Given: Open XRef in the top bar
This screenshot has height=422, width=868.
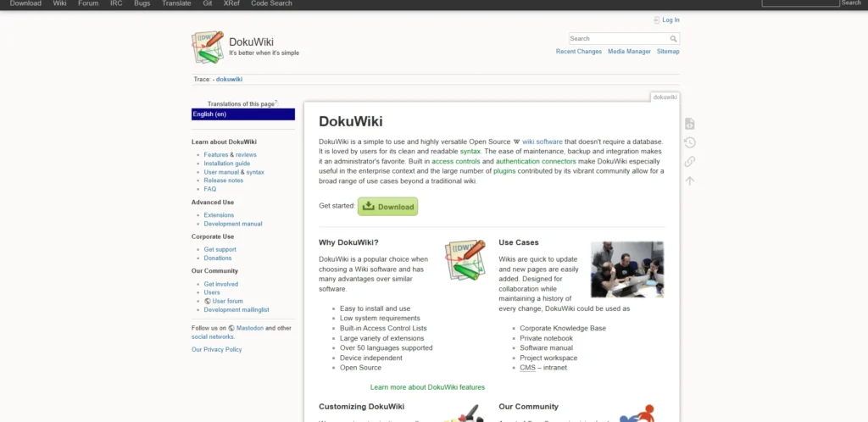Looking at the screenshot, I should coord(231,3).
